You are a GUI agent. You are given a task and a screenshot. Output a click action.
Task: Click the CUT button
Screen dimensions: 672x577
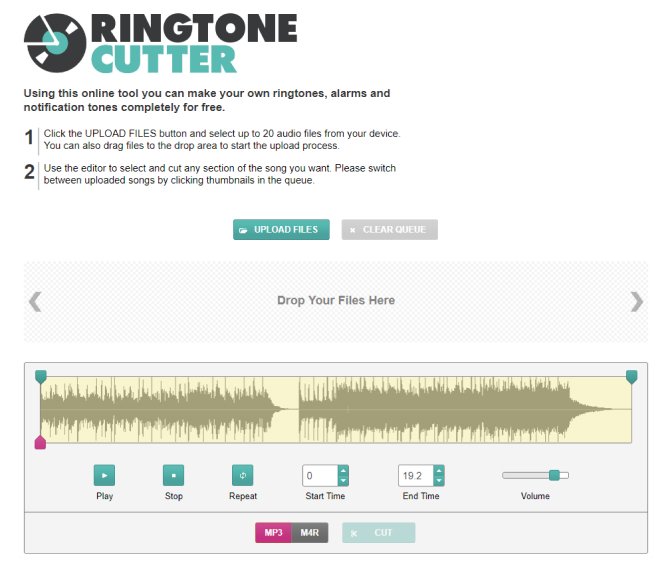(378, 532)
